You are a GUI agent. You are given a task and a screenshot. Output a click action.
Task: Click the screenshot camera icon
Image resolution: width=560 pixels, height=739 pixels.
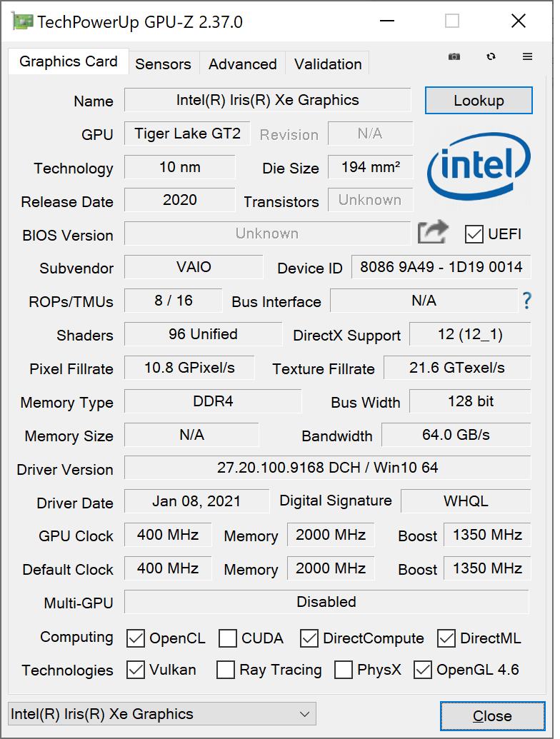(x=454, y=56)
